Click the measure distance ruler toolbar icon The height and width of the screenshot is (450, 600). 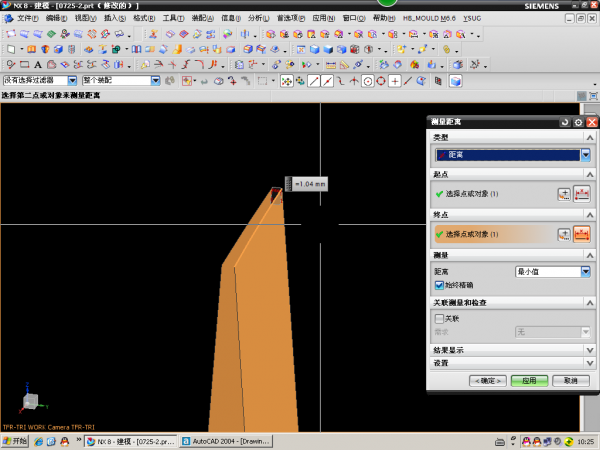click(331, 65)
